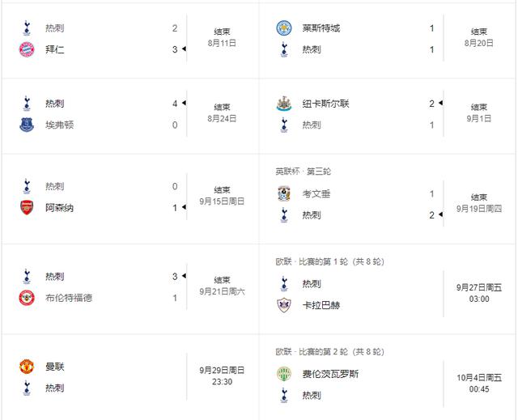
Task: Click the 纽卡斯尔联 team name
Action: point(325,104)
